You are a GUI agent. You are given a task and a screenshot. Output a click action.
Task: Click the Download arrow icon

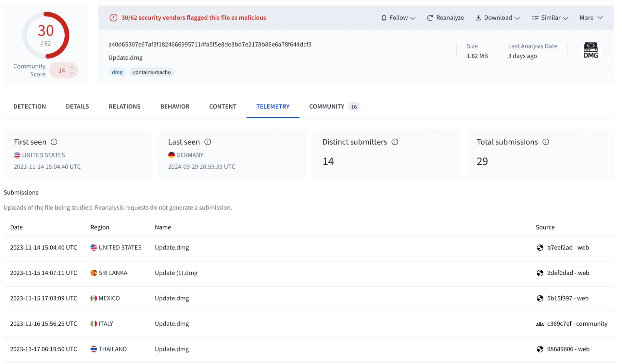(478, 17)
